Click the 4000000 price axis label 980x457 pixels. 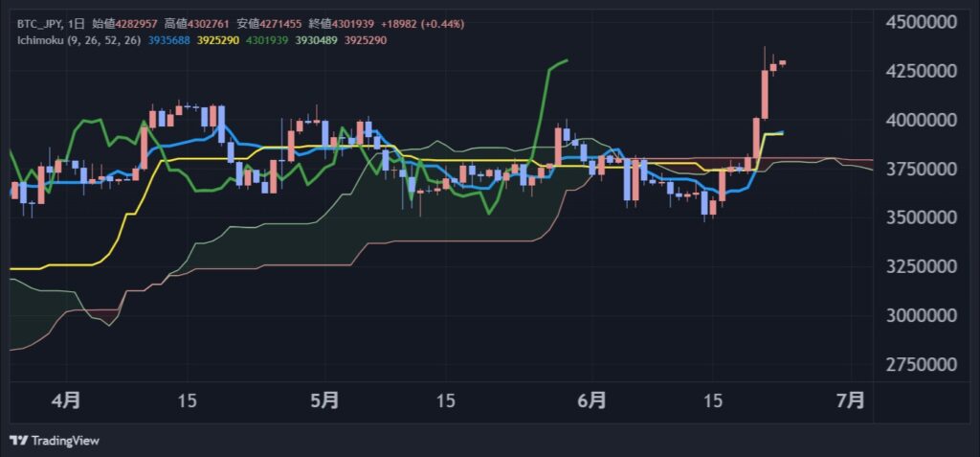tap(922, 120)
